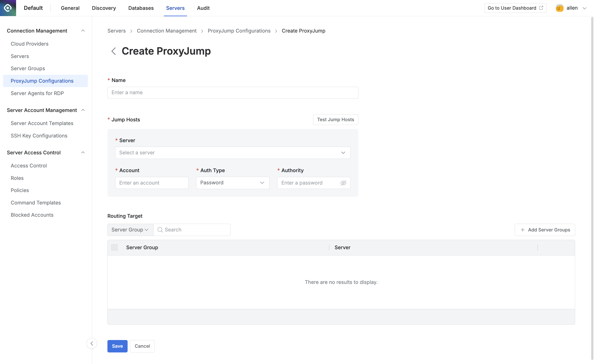Open the Select a server dropdown
Viewport: 594px width, 364px height.
tap(233, 153)
